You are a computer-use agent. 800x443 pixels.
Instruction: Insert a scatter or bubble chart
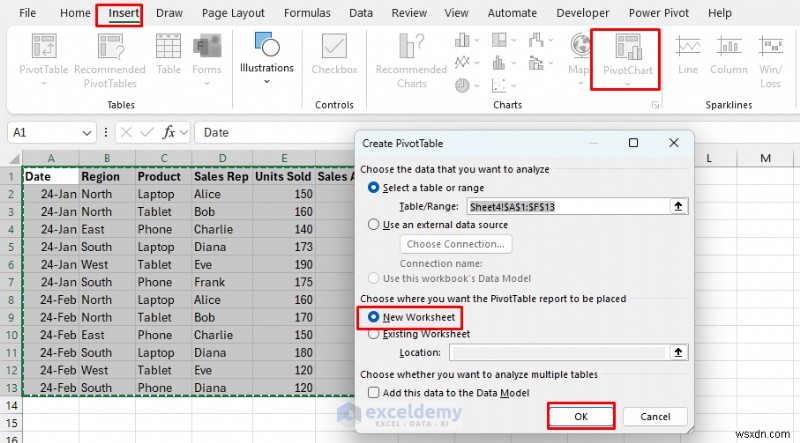tap(498, 85)
